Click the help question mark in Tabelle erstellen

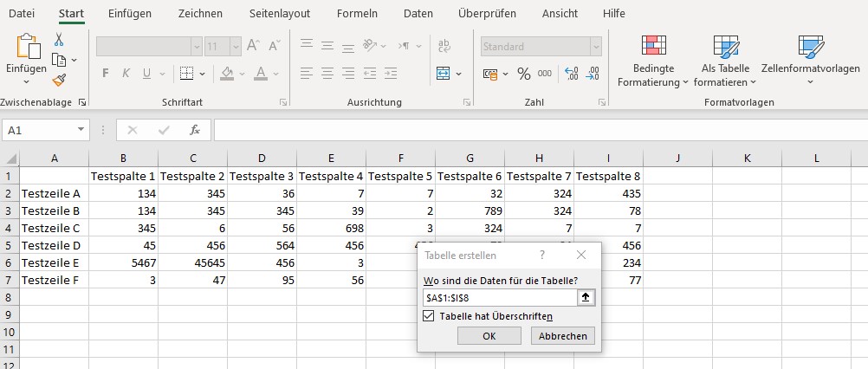click(542, 255)
